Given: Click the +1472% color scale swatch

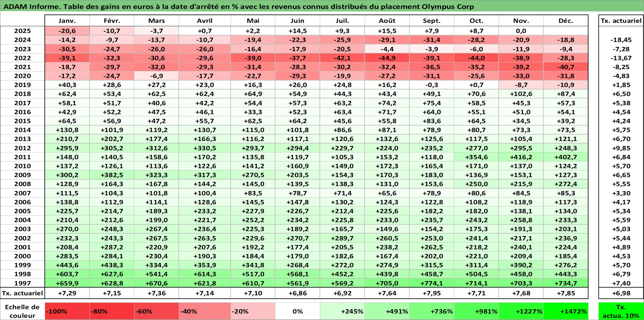Looking at the screenshot, I should pyautogui.click(x=566, y=311).
